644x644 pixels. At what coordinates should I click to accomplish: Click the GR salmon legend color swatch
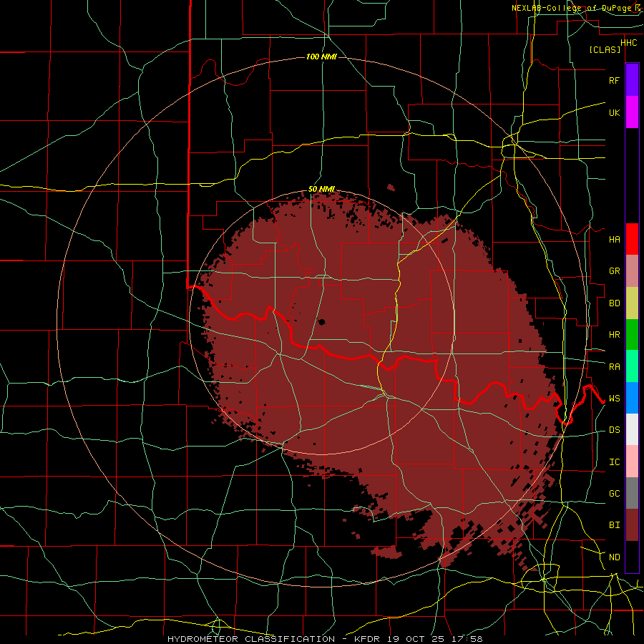632,271
